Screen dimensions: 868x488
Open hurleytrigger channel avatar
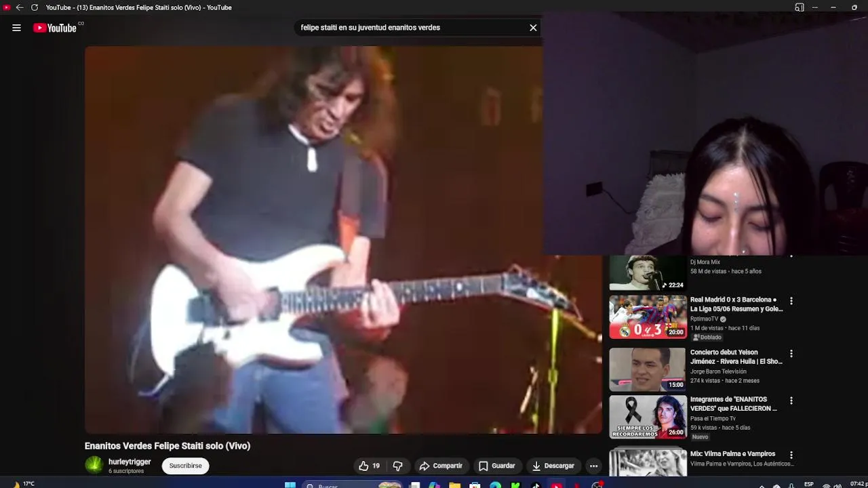(94, 465)
